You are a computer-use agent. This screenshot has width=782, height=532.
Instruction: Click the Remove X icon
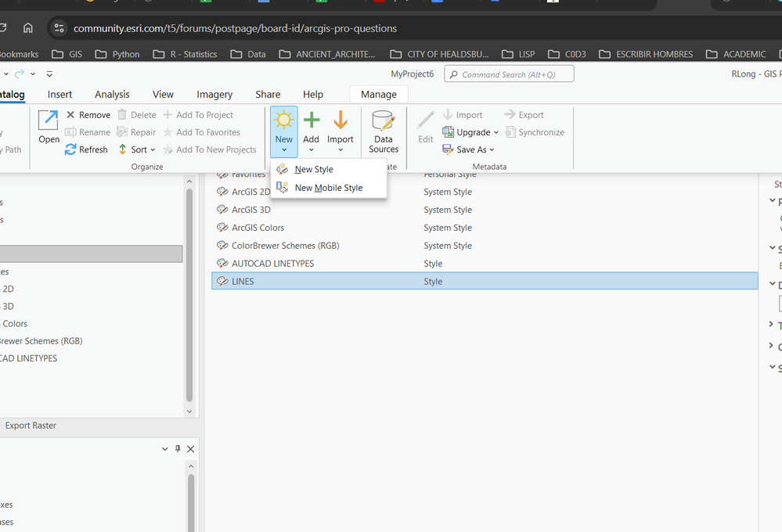pos(70,115)
